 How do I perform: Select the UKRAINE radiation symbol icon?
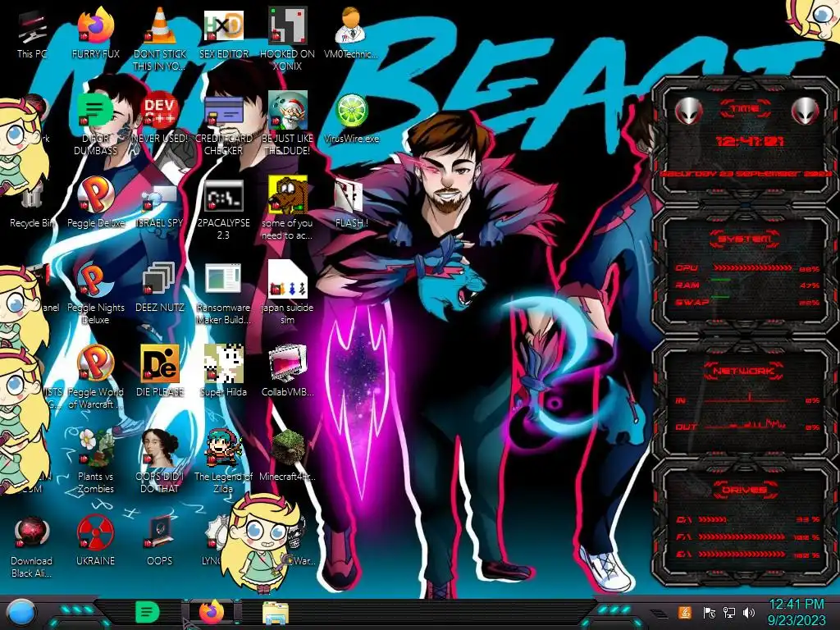(95, 533)
